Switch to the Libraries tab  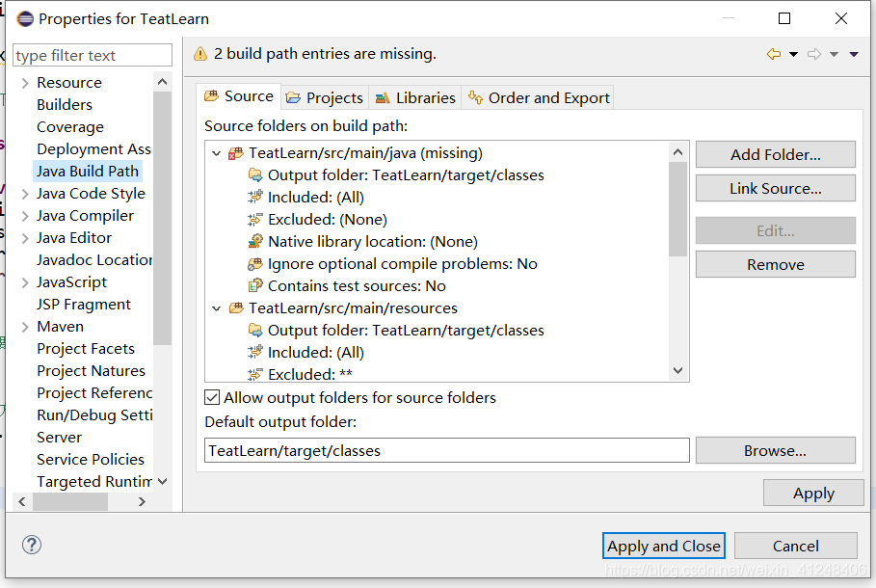[x=415, y=97]
